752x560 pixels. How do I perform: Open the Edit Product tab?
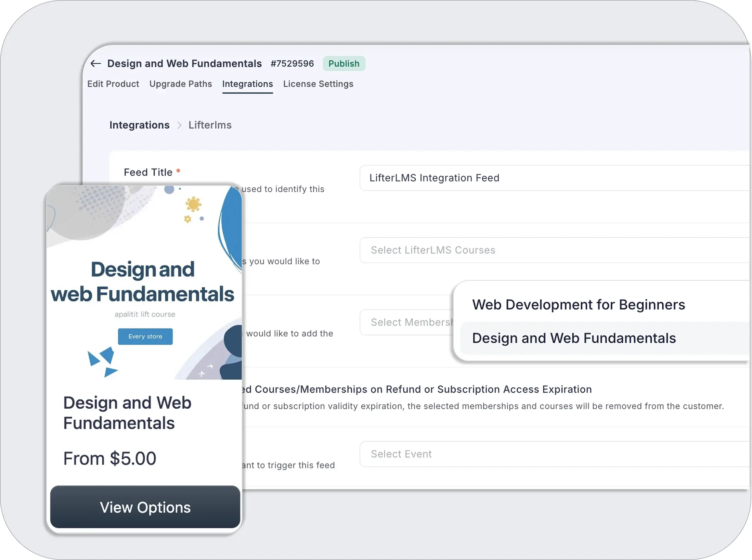113,84
